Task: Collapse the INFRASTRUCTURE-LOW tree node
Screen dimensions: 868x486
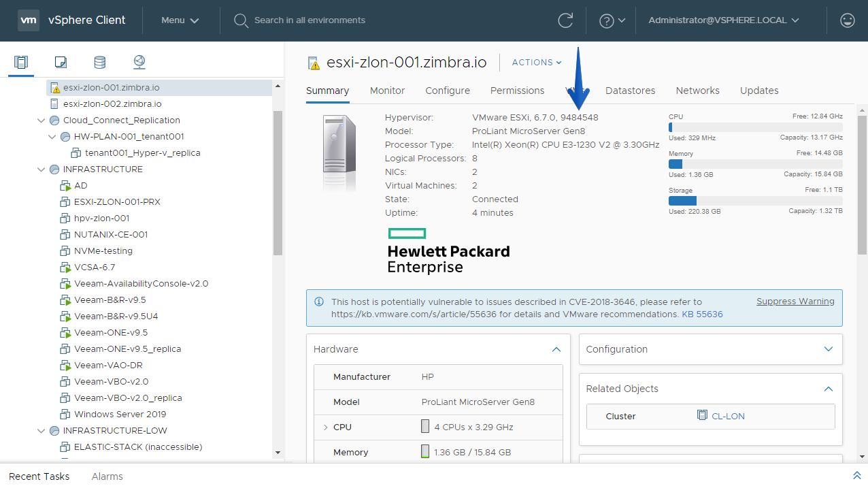Action: (x=42, y=431)
